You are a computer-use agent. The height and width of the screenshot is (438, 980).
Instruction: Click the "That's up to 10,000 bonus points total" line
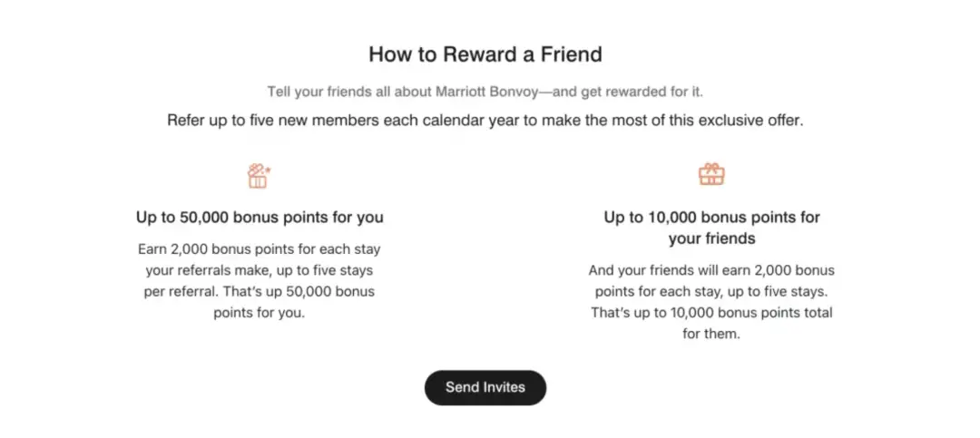pos(711,313)
